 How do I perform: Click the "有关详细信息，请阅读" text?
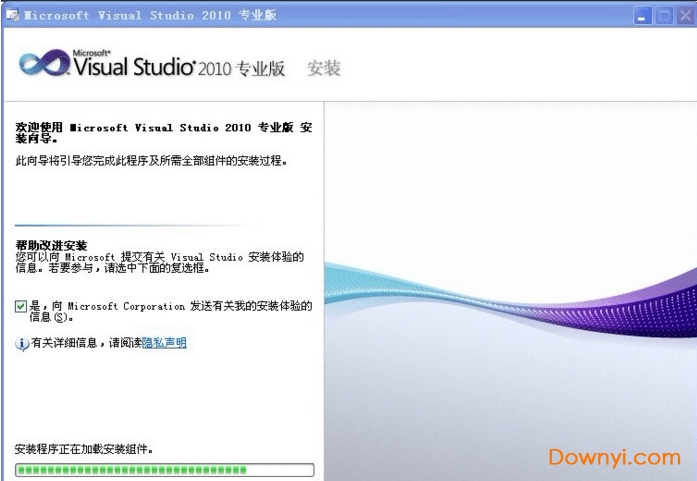coord(86,343)
